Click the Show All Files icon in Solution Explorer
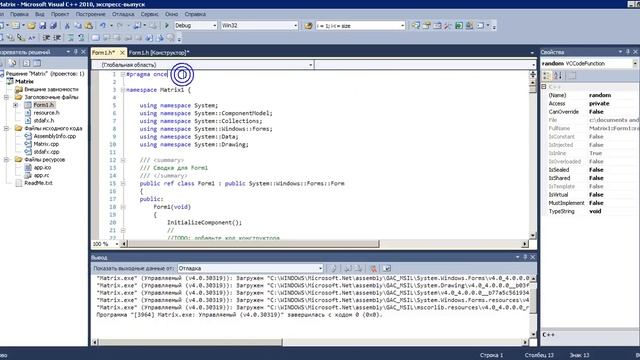This screenshot has height=360, width=640. pyautogui.click(x=12, y=63)
